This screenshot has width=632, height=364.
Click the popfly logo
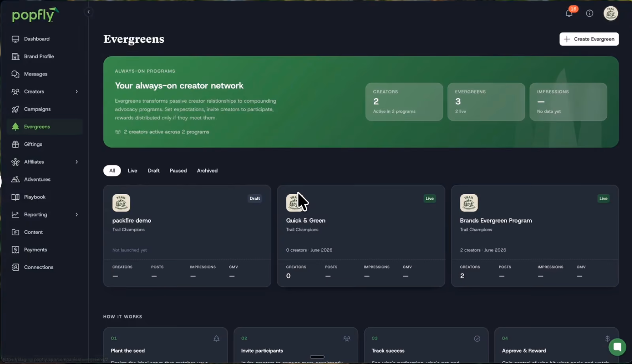pyautogui.click(x=35, y=15)
